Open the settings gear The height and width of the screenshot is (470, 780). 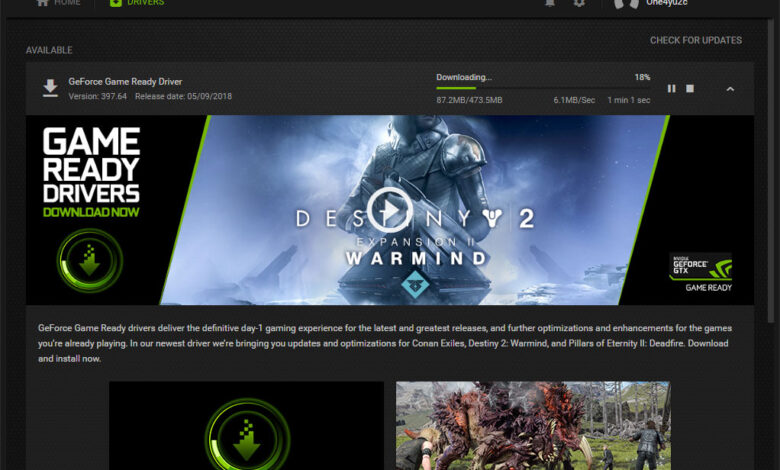coord(579,4)
